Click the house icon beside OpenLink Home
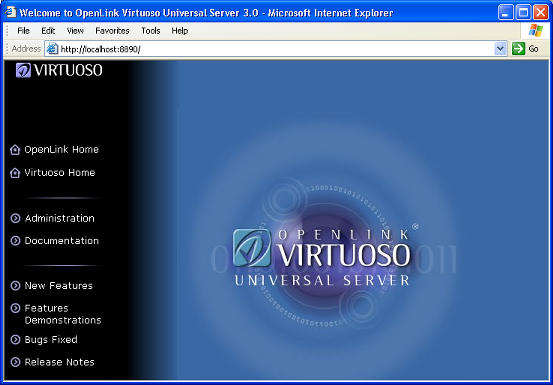The width and height of the screenshot is (553, 385). coord(15,149)
